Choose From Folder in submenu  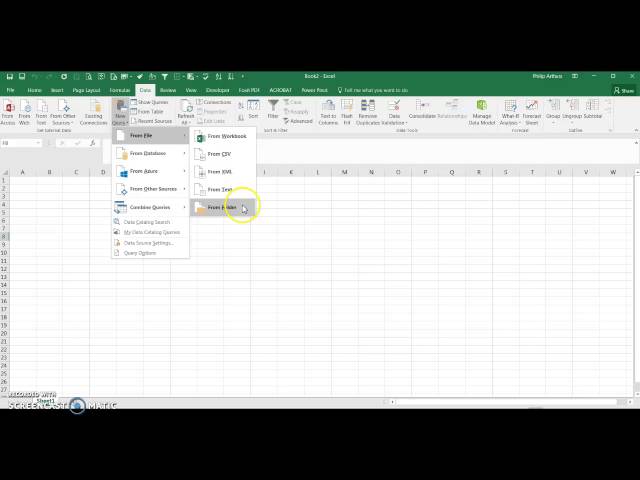click(x=223, y=207)
